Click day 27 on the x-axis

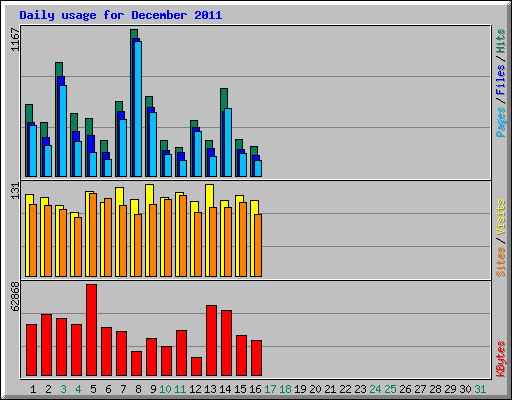[420, 389]
